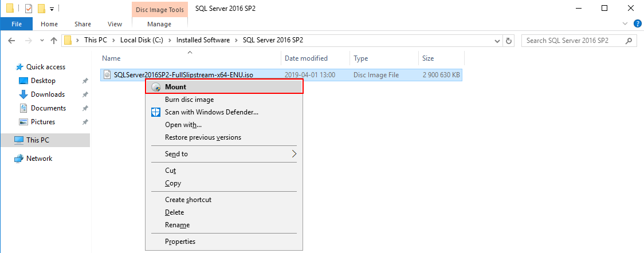644x253 pixels.
Task: Open Help with the question mark icon
Action: coord(638,24)
